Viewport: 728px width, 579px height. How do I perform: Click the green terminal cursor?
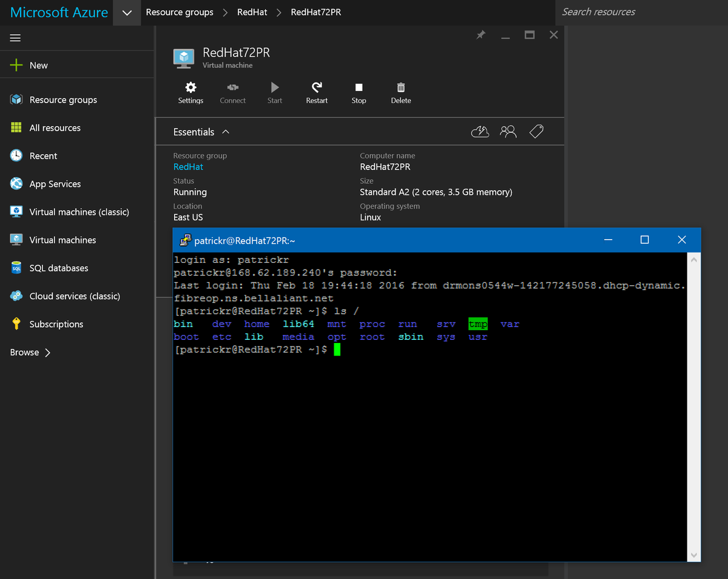[337, 350]
